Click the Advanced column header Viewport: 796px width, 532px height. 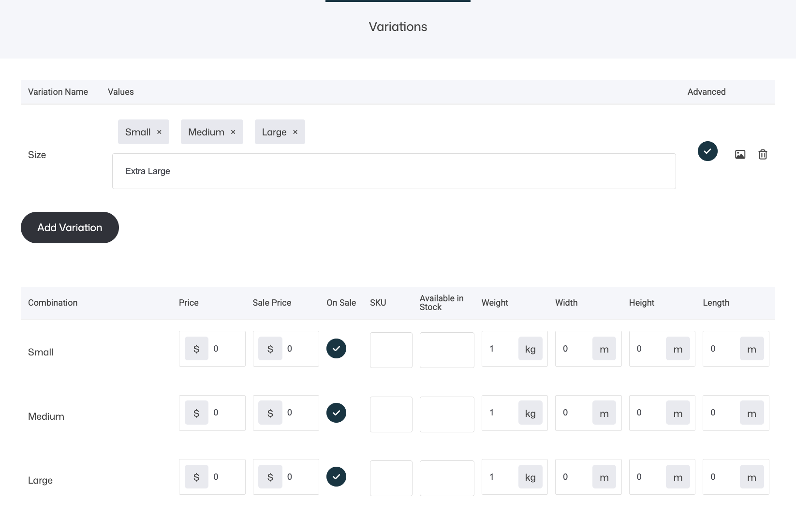click(707, 92)
